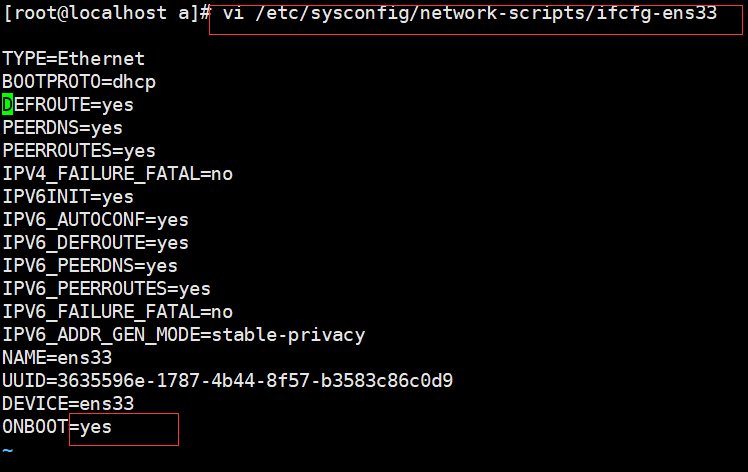Click the UUID value string
Viewport: 748px width, 472px height.
(255, 380)
